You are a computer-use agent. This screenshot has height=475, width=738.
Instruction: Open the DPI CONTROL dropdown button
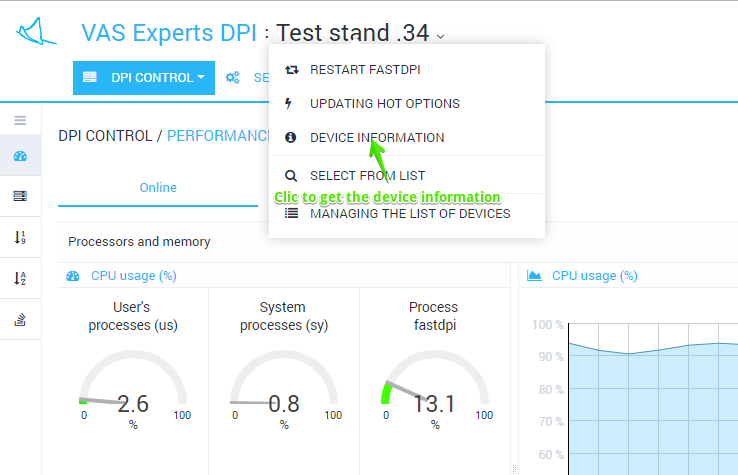(x=144, y=77)
